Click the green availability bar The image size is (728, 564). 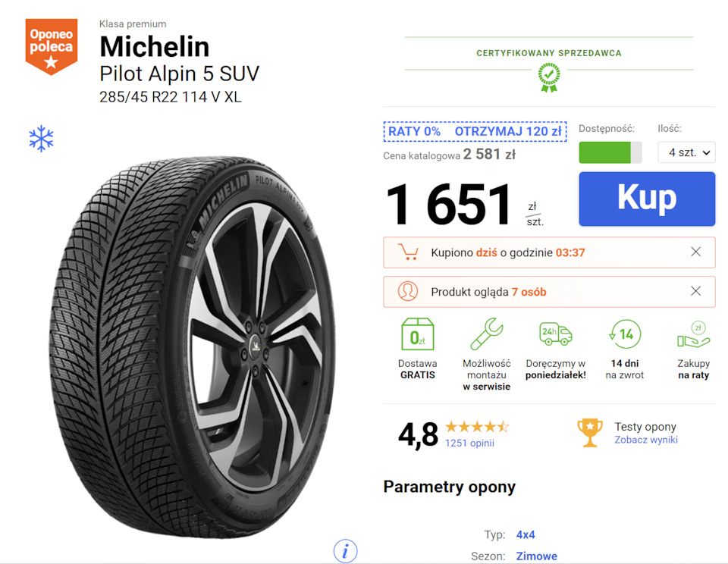(610, 152)
